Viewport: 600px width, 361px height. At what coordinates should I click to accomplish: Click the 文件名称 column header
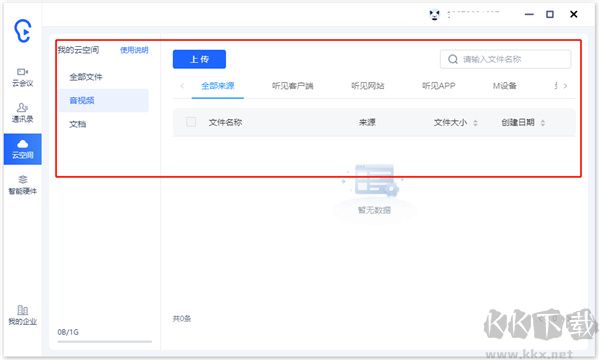click(225, 123)
